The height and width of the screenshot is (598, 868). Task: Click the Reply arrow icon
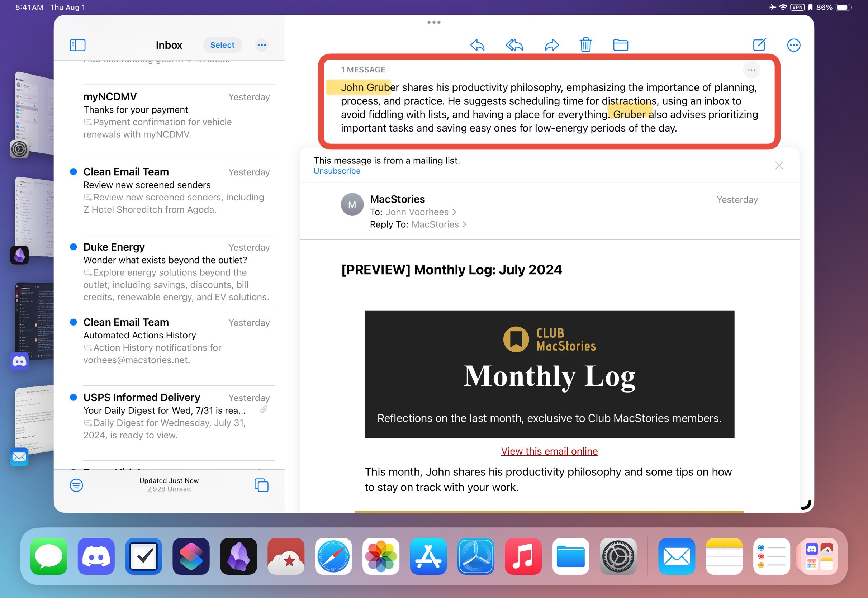coord(477,45)
